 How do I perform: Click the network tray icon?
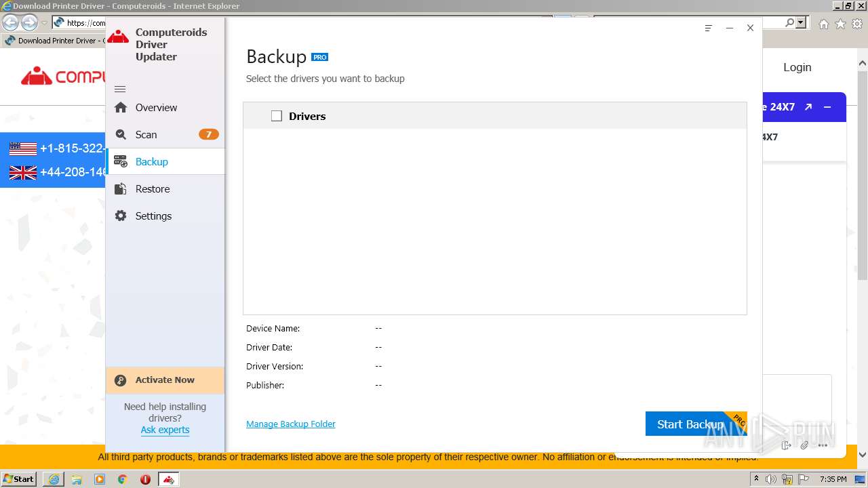tap(788, 479)
